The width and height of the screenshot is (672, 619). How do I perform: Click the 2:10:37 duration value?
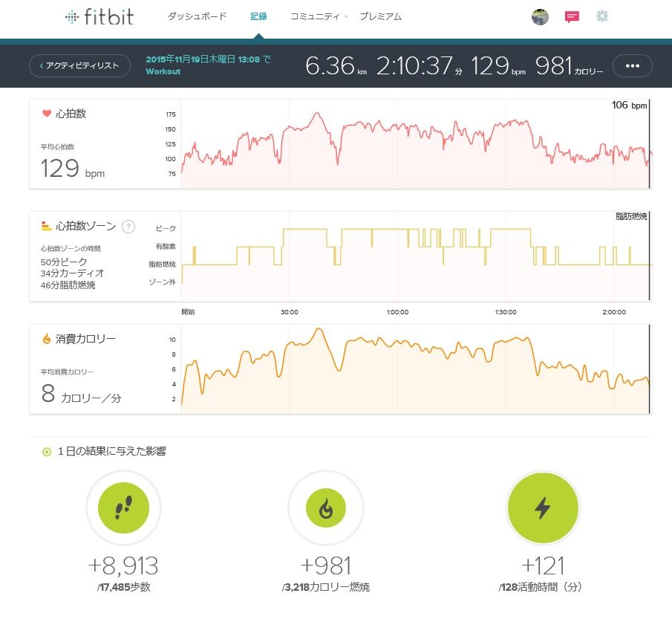coord(419,65)
